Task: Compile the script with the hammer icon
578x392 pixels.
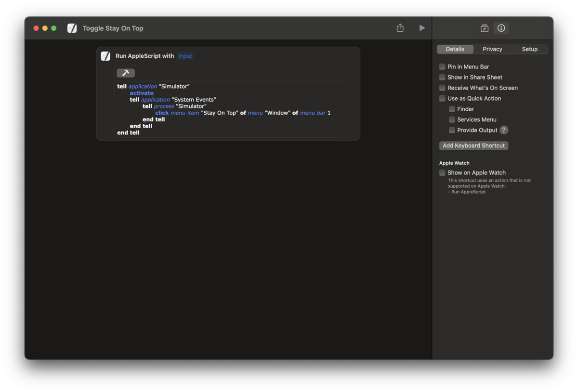Action: [125, 73]
